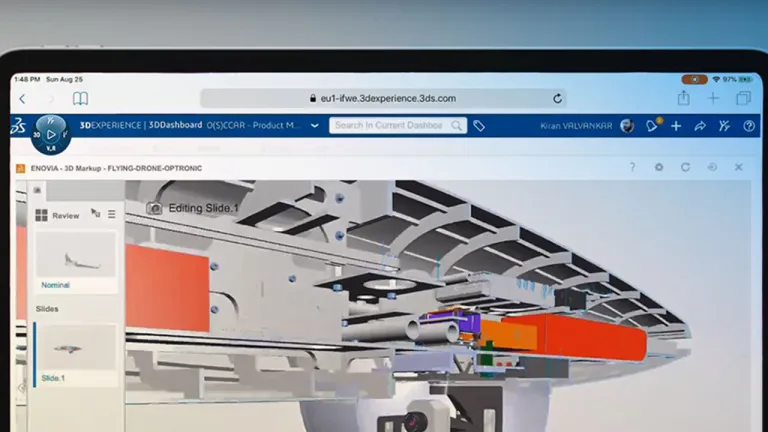Click the Add plus icon in top bar
This screenshot has width=768, height=432.
pos(676,126)
